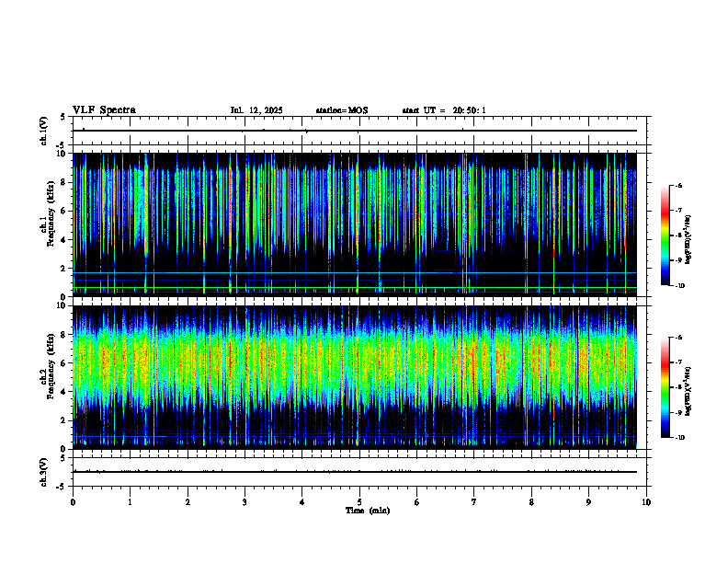Click the "ch.3(V)" waveform axis label
The height and width of the screenshot is (563, 728).
pos(44,472)
